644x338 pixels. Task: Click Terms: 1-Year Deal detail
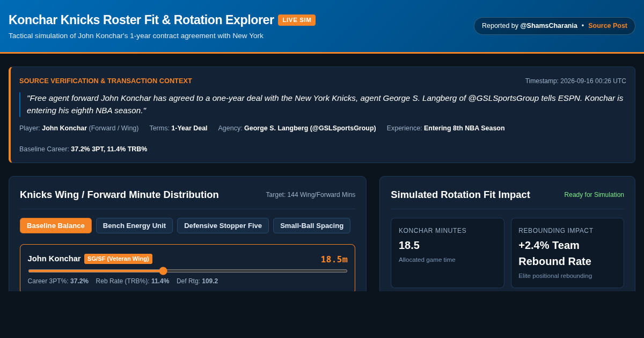click(178, 128)
